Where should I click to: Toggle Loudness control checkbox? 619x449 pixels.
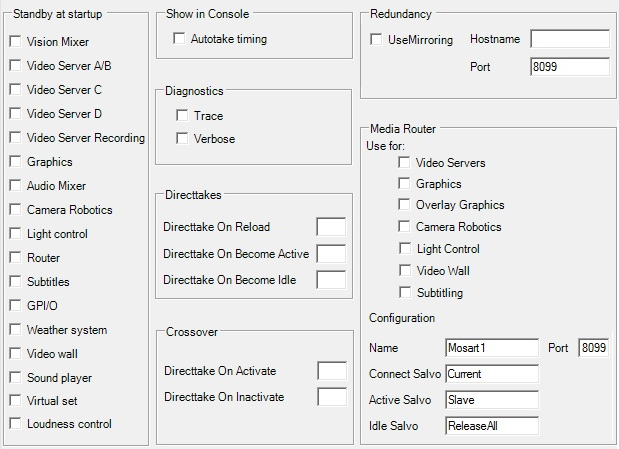[15, 424]
